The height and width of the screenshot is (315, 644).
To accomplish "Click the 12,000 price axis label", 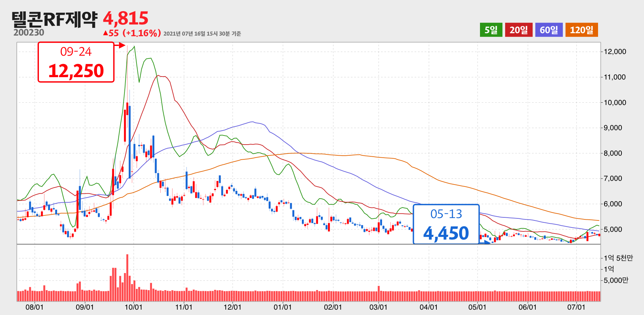I will [615, 52].
